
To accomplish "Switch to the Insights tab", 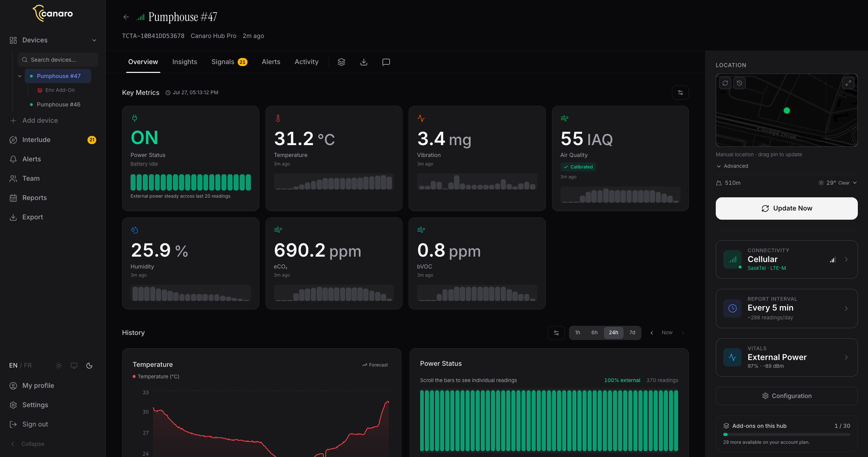I will [184, 62].
